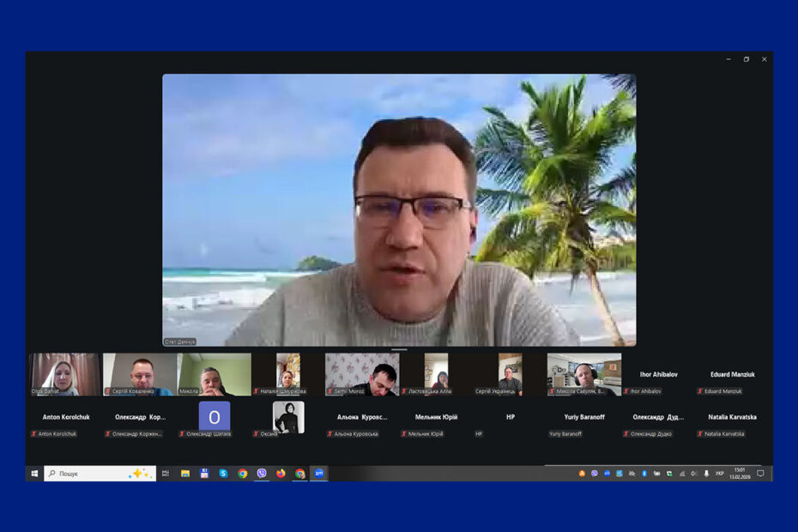Screen dimensions: 798x532
Task: Click the taskbar clock showing 15:01
Action: coord(739,473)
